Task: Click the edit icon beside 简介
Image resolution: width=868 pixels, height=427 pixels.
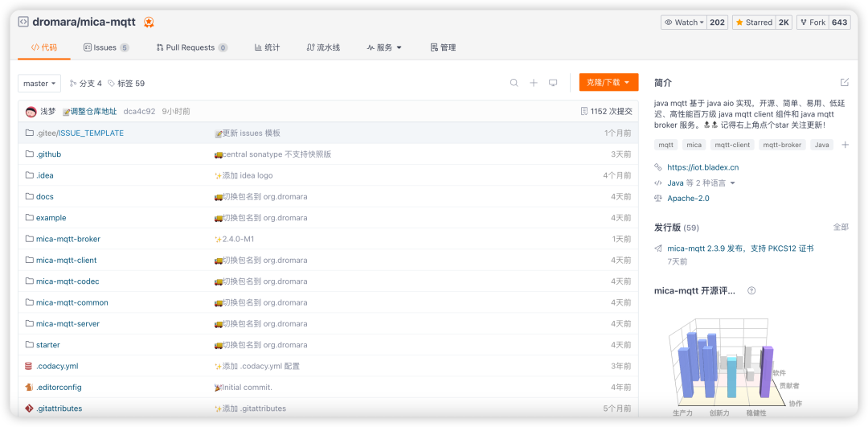Action: (844, 83)
